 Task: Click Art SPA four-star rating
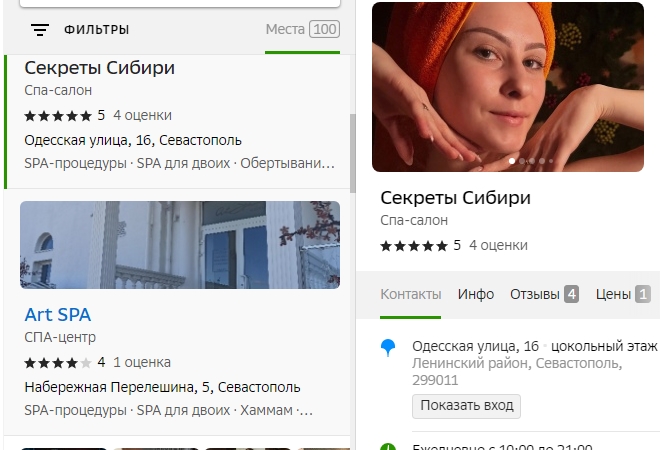pos(58,362)
